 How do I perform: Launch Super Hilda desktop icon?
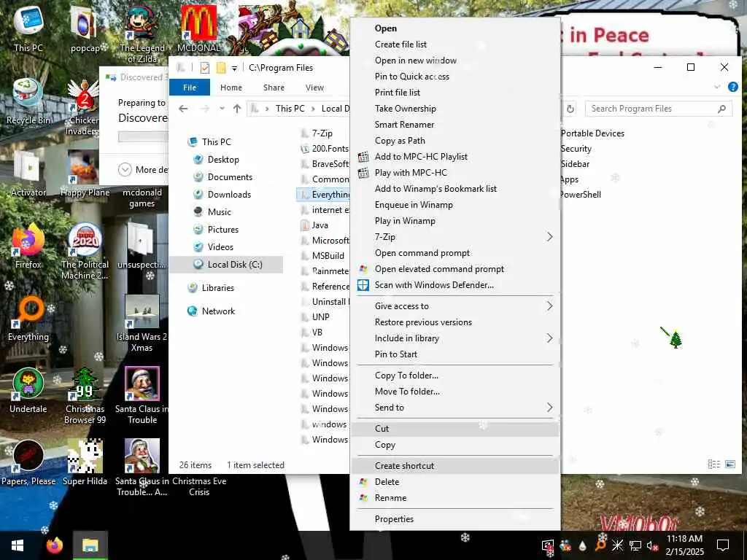click(x=85, y=463)
